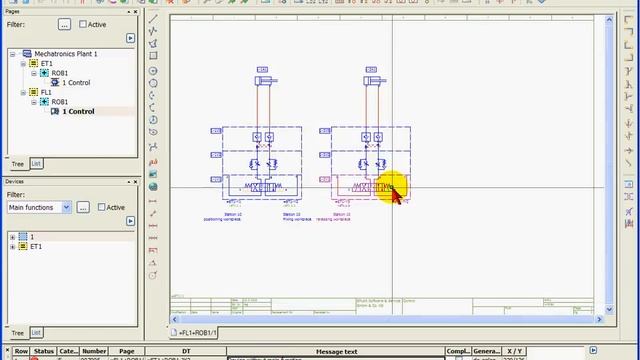Switch to List tab in Devices panel
The width and height of the screenshot is (640, 360).
coord(36,332)
